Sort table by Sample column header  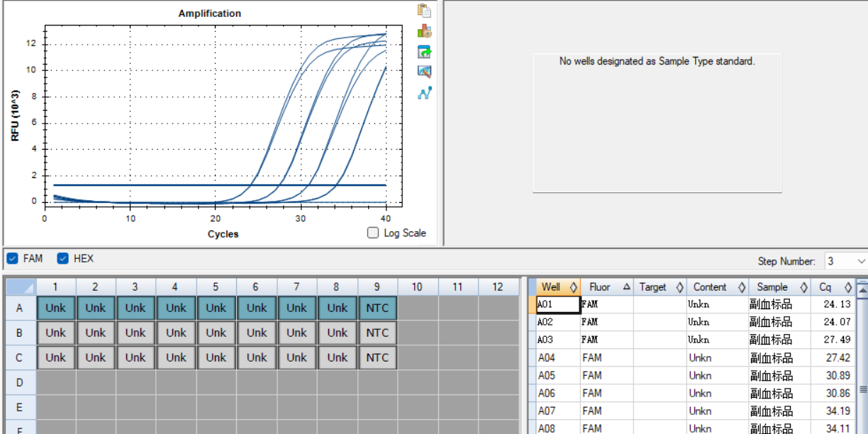pyautogui.click(x=779, y=287)
